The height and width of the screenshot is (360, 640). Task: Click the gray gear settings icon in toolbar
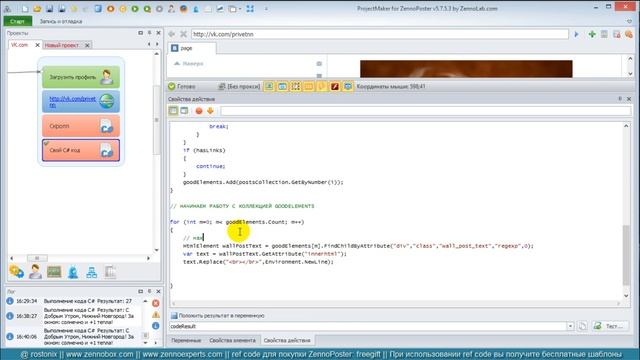pyautogui.click(x=160, y=9)
